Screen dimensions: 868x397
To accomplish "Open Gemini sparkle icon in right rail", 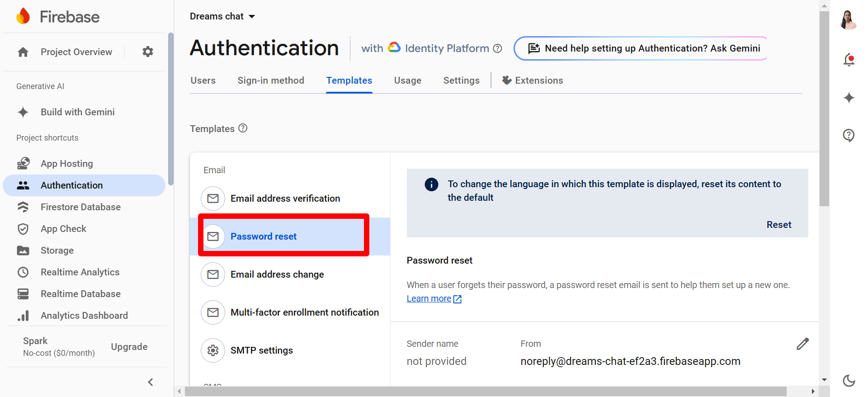I will point(849,98).
